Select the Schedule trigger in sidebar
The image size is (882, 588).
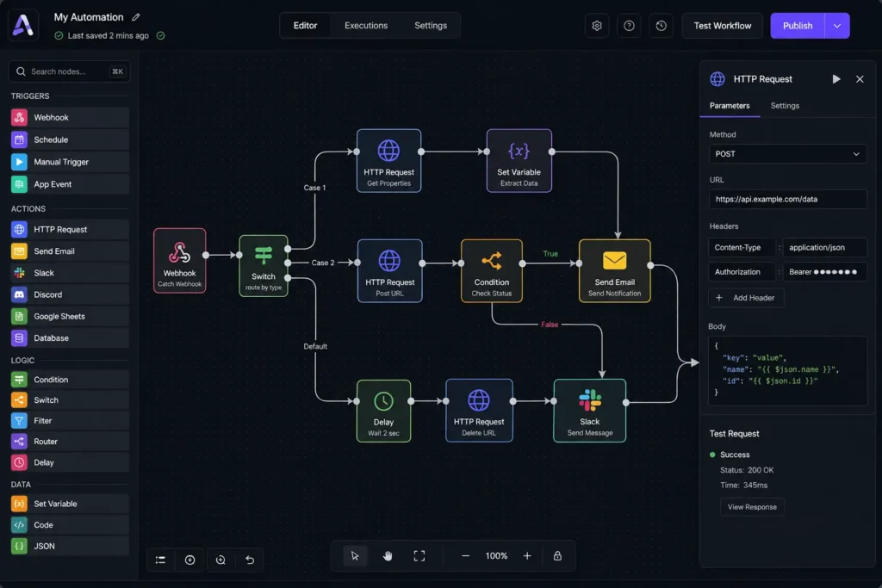pos(70,139)
